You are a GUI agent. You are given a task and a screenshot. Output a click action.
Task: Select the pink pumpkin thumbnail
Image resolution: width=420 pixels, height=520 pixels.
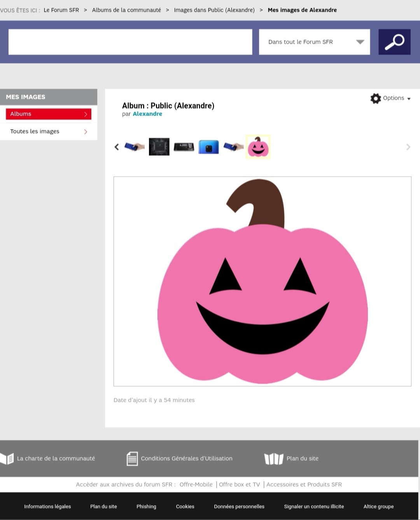257,147
